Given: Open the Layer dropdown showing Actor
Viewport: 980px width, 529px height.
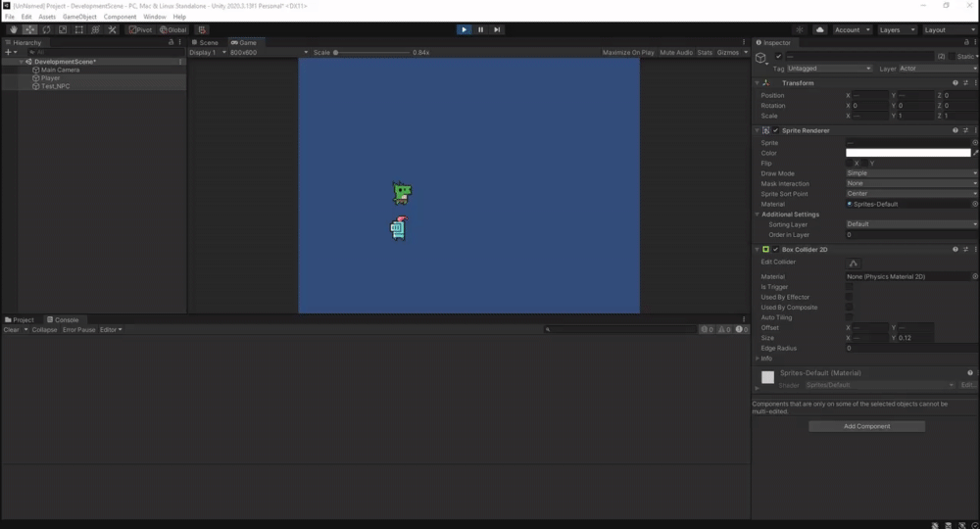Looking at the screenshot, I should (938, 68).
